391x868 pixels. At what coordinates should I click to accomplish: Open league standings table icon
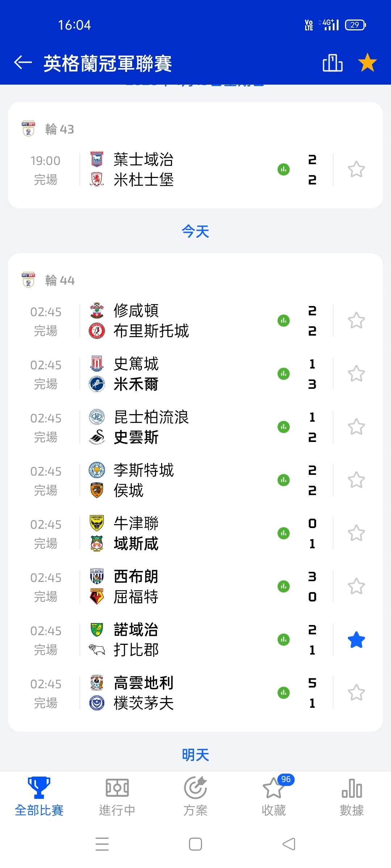click(x=332, y=63)
